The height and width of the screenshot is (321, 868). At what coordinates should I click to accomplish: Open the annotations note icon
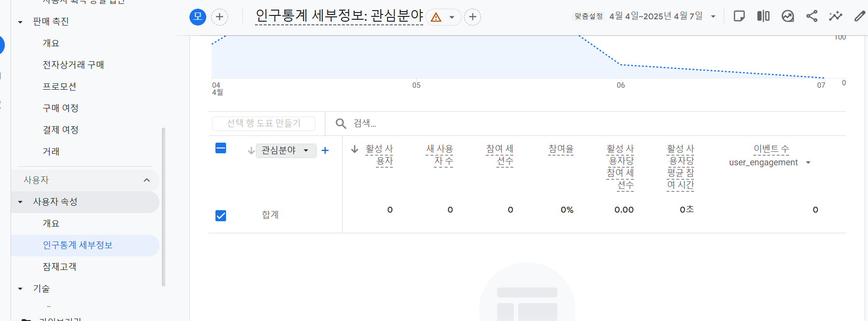(739, 16)
